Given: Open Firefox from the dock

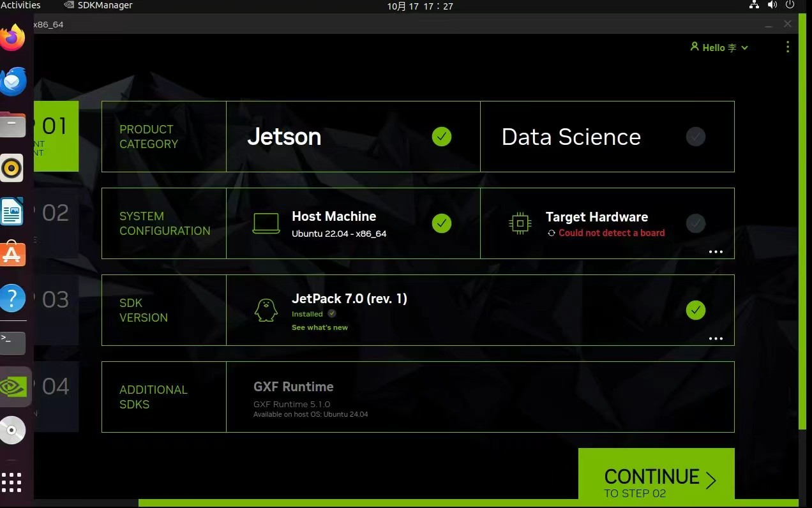Looking at the screenshot, I should (13, 38).
